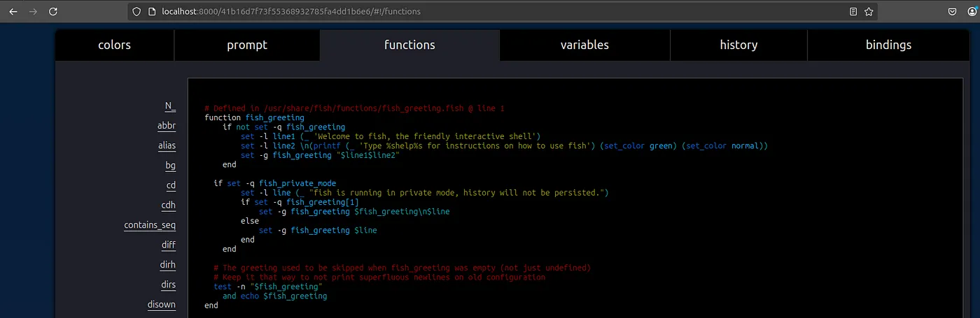Open the variables tab

tap(584, 45)
